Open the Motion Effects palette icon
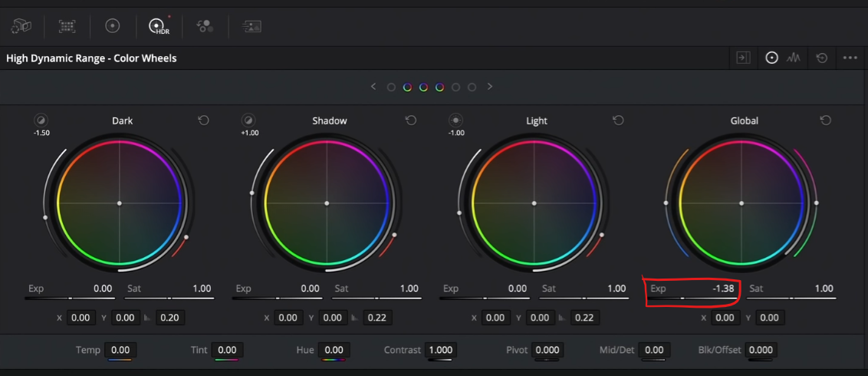This screenshot has height=376, width=868. [252, 26]
